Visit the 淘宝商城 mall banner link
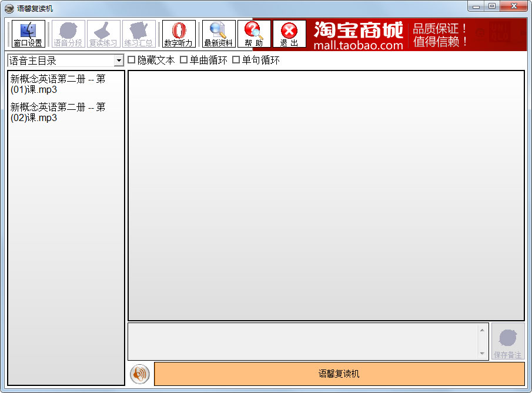532x393 pixels. pyautogui.click(x=411, y=33)
